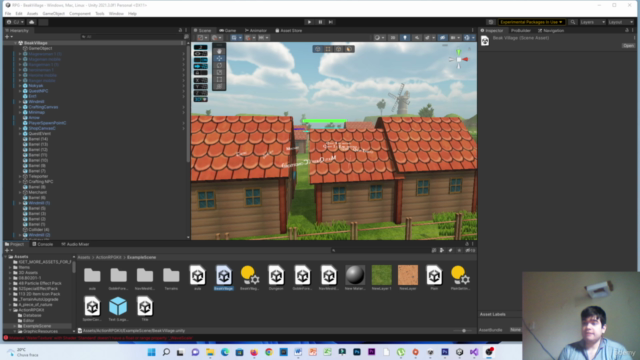Select the Scale tool in Scene overlay
The width and height of the screenshot is (640, 360).
[219, 72]
